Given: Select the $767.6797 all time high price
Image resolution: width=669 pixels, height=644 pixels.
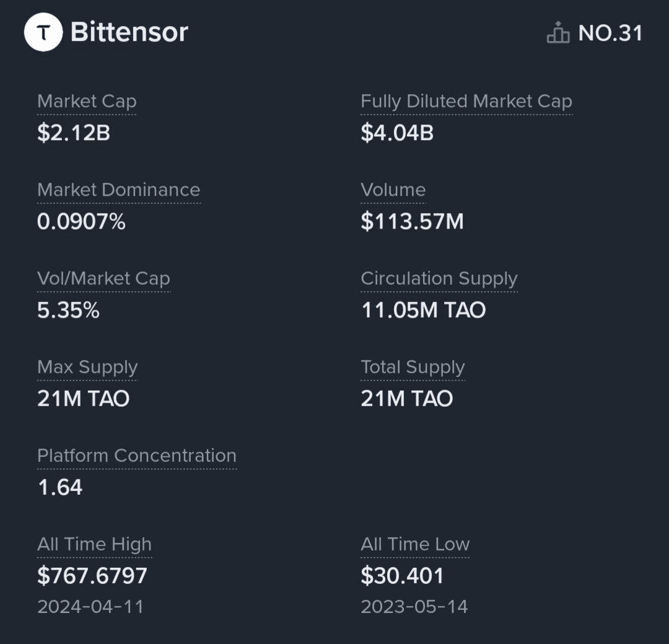Looking at the screenshot, I should tap(92, 575).
